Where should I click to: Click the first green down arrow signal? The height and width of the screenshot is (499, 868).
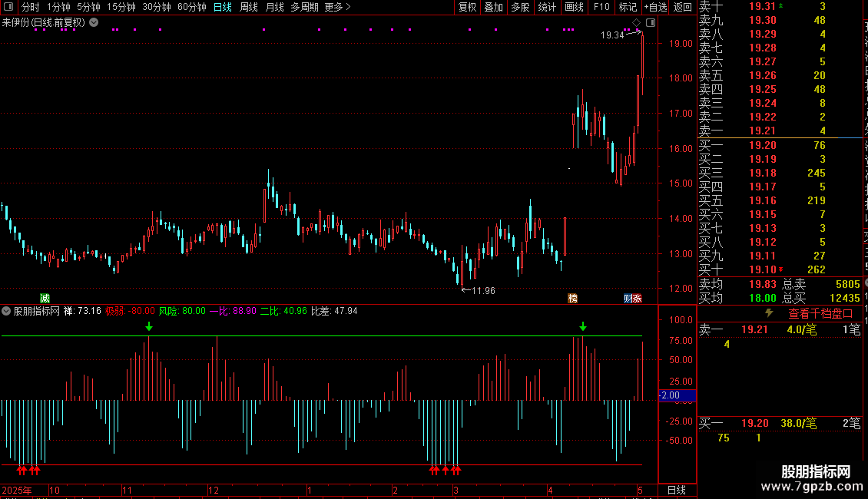[149, 327]
